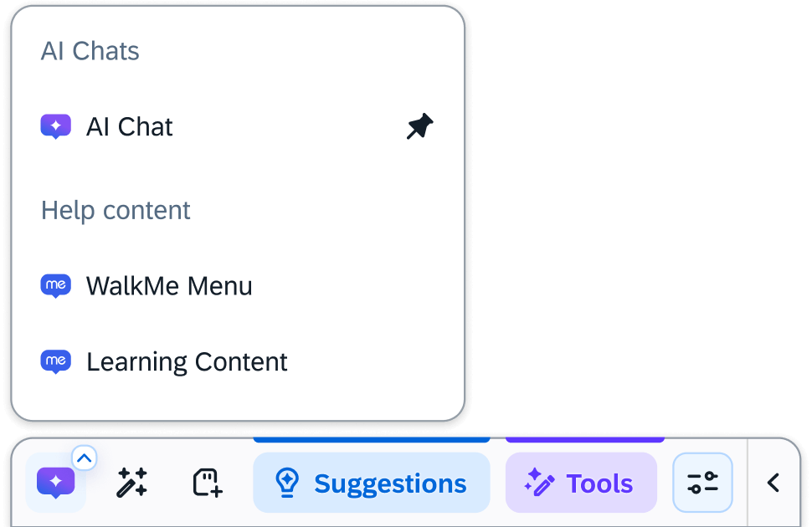Collapse the toolbar with the left arrow
Image resolution: width=812 pixels, height=527 pixels.
[x=773, y=483]
